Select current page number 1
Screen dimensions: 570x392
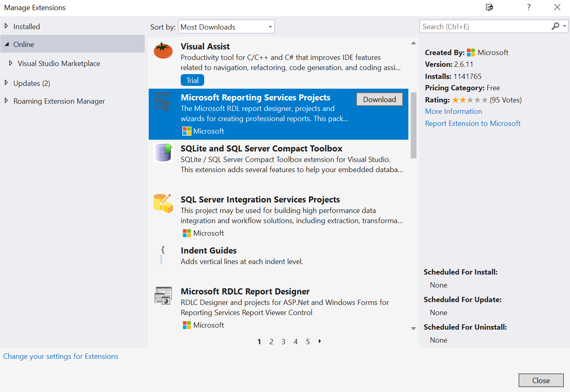click(259, 342)
